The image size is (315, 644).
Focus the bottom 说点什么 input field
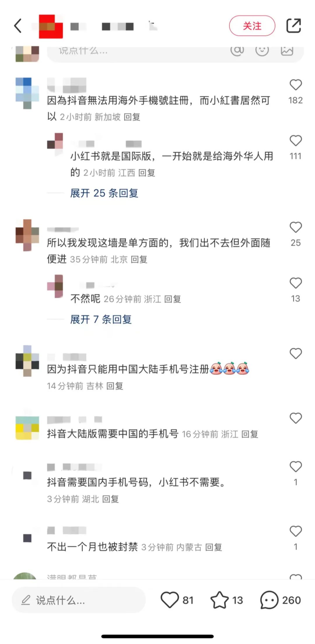tap(79, 600)
